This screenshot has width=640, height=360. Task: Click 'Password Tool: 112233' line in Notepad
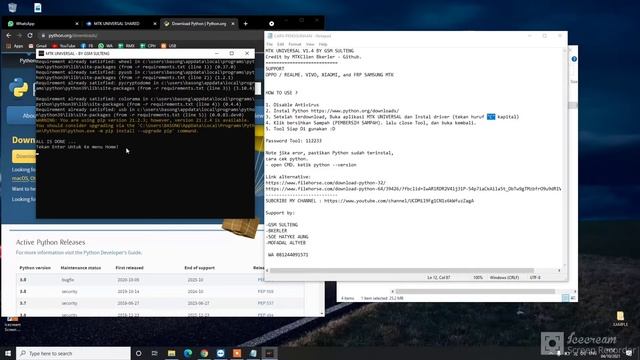pyautogui.click(x=293, y=141)
